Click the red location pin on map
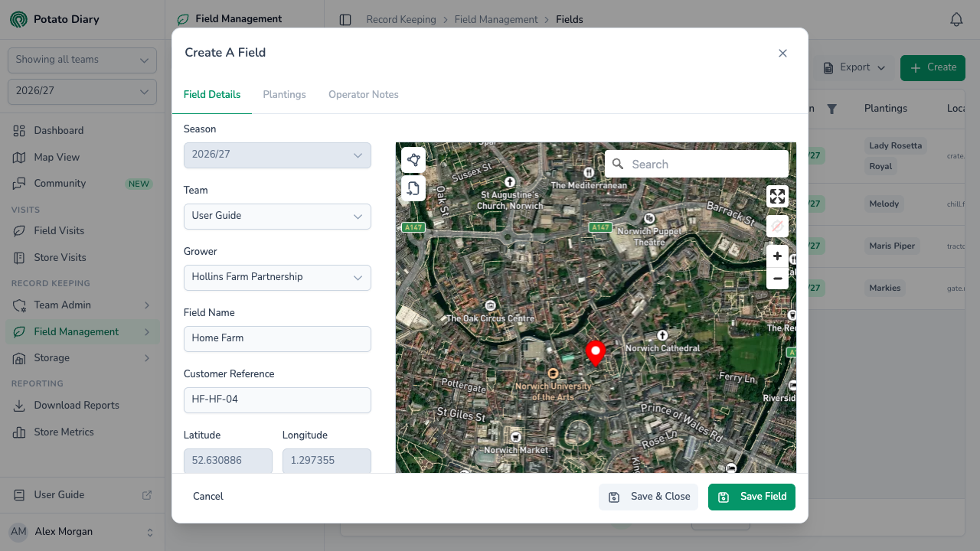Image resolution: width=980 pixels, height=551 pixels. pos(595,354)
